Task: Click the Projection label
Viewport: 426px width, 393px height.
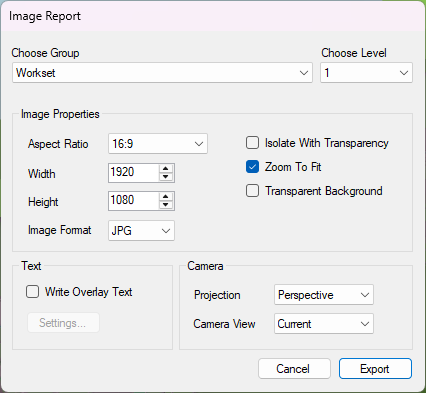Action: (217, 295)
